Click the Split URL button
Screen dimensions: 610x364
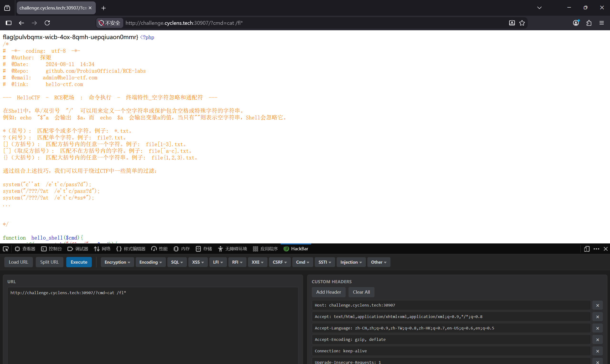click(49, 262)
